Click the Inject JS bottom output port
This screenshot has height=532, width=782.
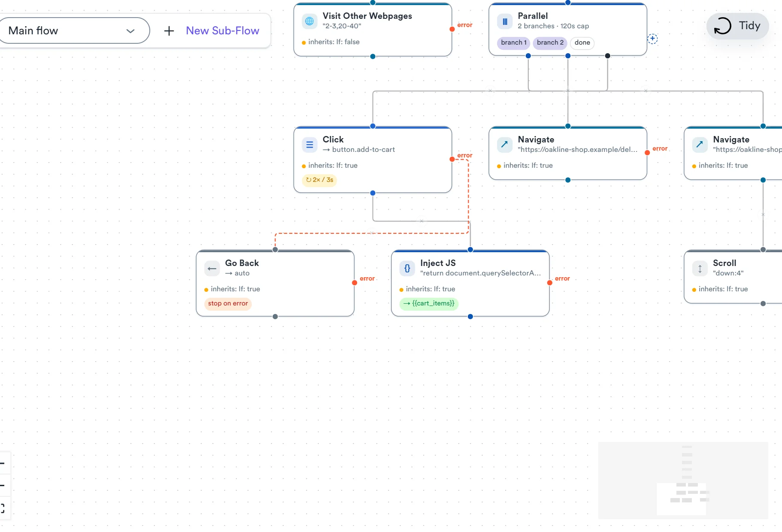click(470, 317)
